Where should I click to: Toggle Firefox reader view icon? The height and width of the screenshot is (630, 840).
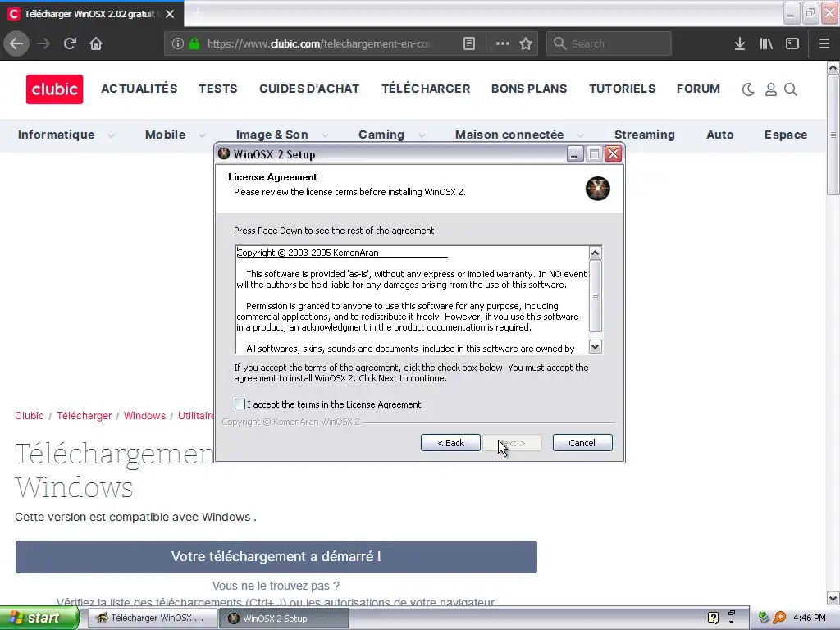pyautogui.click(x=468, y=44)
